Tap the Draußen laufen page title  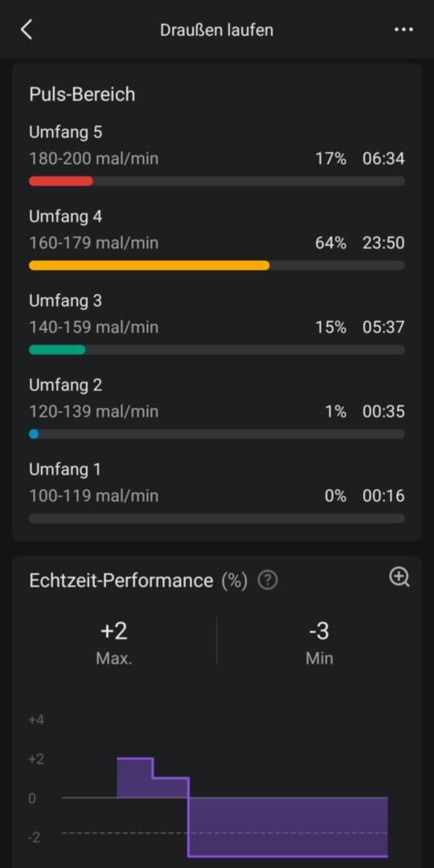point(217,30)
